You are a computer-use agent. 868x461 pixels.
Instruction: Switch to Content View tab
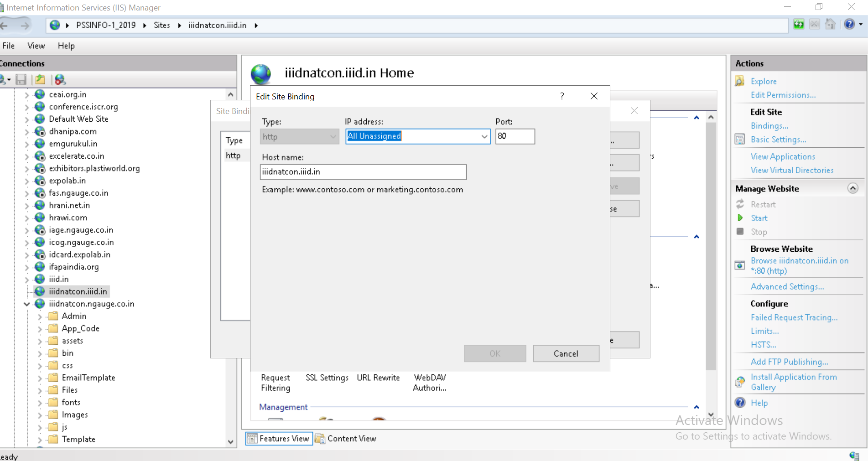click(x=346, y=439)
